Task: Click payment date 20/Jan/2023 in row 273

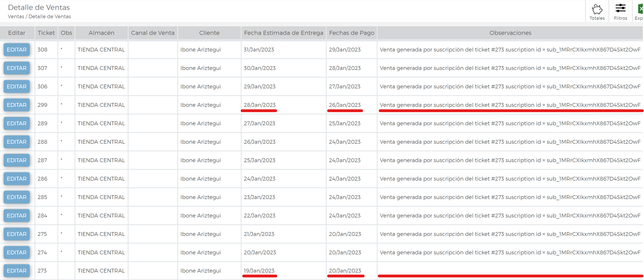Action: pyautogui.click(x=345, y=271)
